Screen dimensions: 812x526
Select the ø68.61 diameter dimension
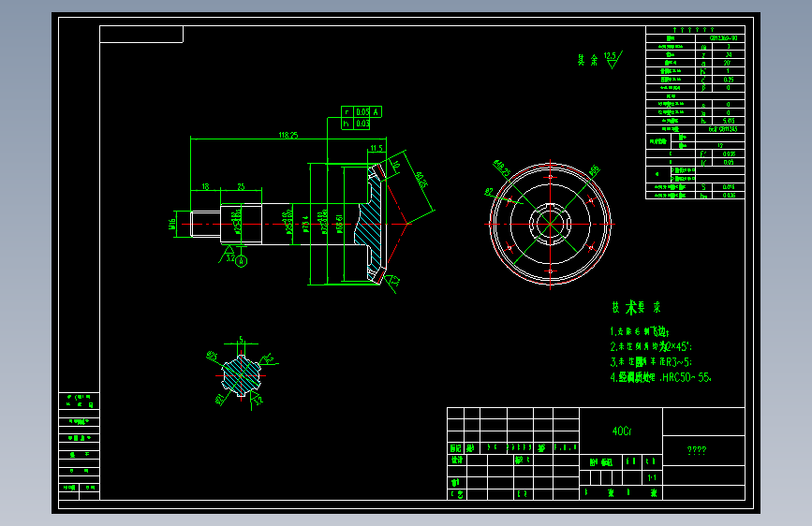340,224
